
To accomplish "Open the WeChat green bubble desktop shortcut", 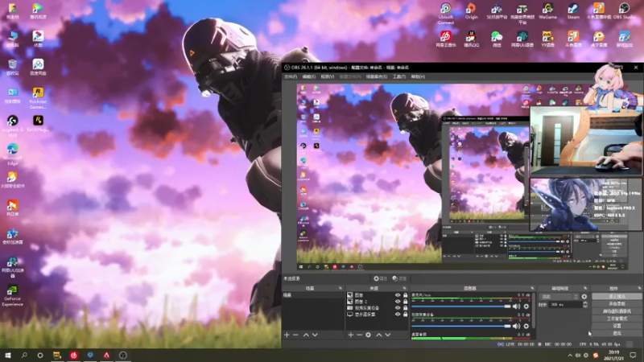I will (x=497, y=39).
